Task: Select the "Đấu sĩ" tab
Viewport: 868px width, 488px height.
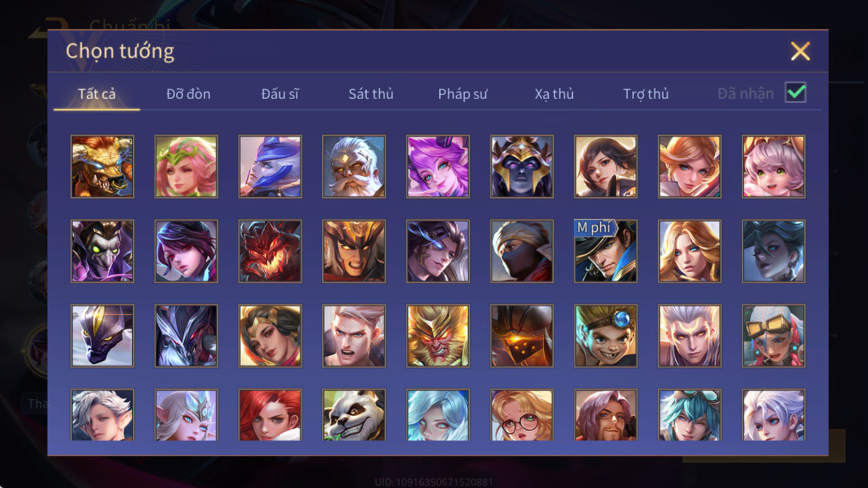Action: coord(279,94)
